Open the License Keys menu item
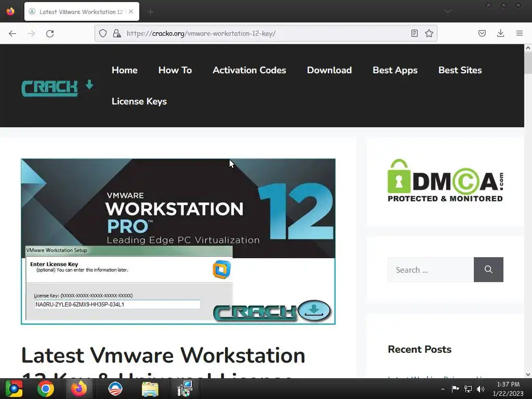 [139, 101]
